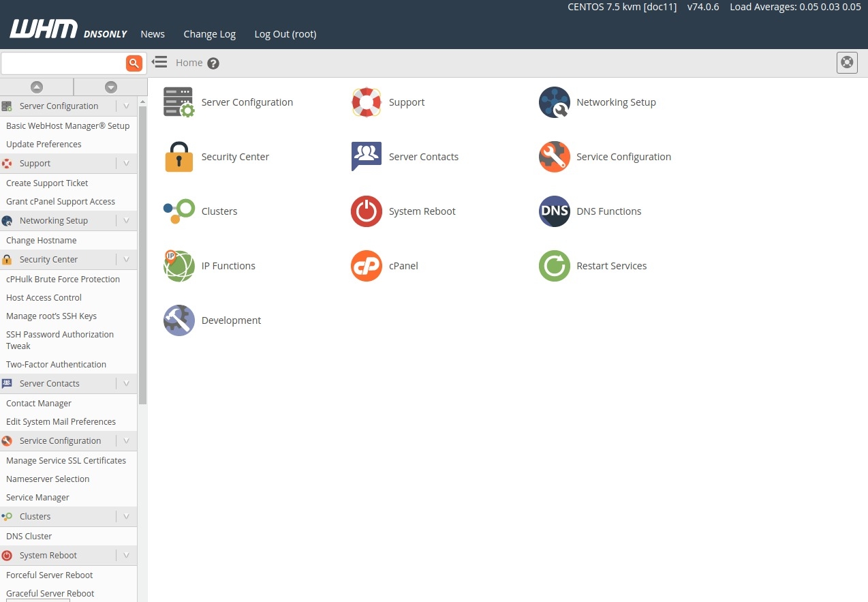Open the Networking Setup icon
Image resolution: width=868 pixels, height=602 pixels.
point(554,102)
